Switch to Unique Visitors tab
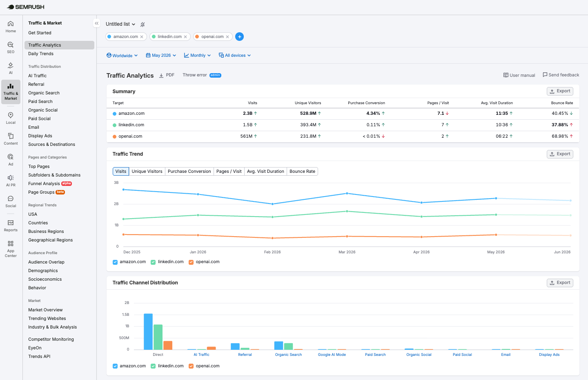The height and width of the screenshot is (380, 588). coord(147,172)
